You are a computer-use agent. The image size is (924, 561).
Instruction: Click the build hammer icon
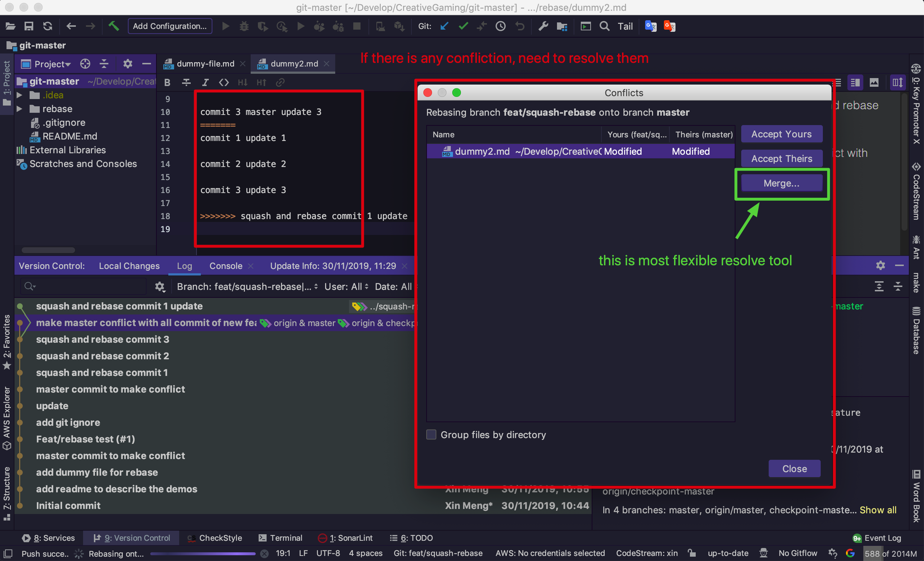114,26
